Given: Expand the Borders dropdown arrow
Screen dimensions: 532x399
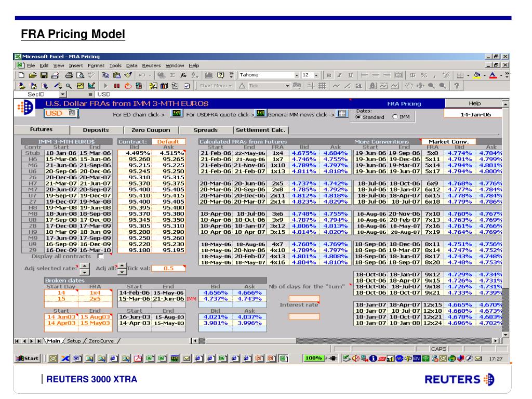Looking at the screenshot, I should pos(468,75).
